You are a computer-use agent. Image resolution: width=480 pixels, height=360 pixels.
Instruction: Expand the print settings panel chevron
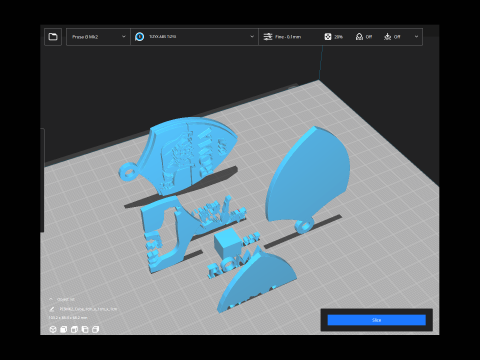[x=416, y=37]
